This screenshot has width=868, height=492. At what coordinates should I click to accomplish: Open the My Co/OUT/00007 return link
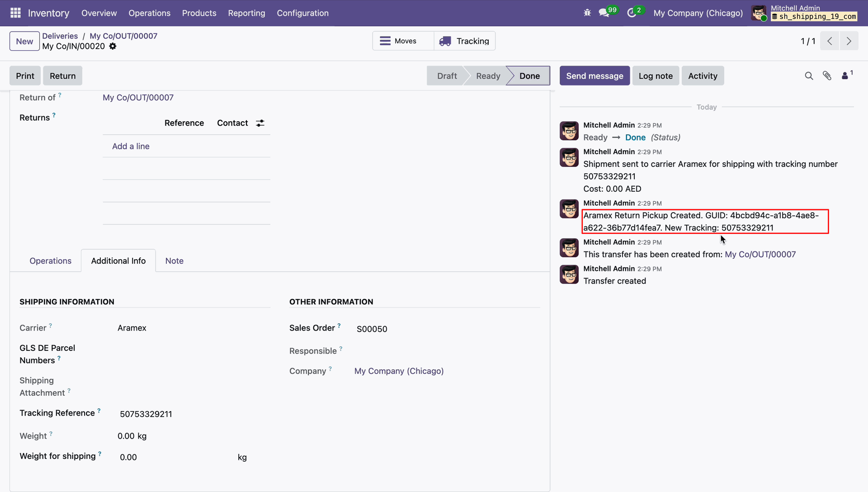(x=138, y=98)
